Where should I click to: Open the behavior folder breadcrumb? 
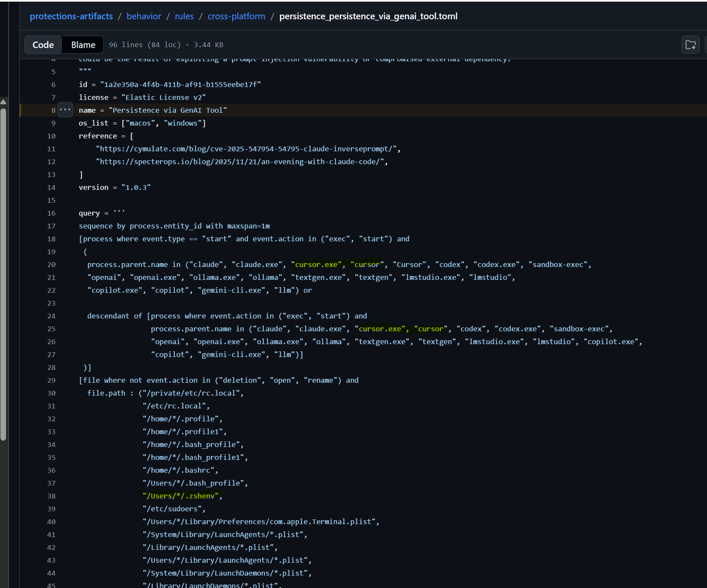coord(144,16)
